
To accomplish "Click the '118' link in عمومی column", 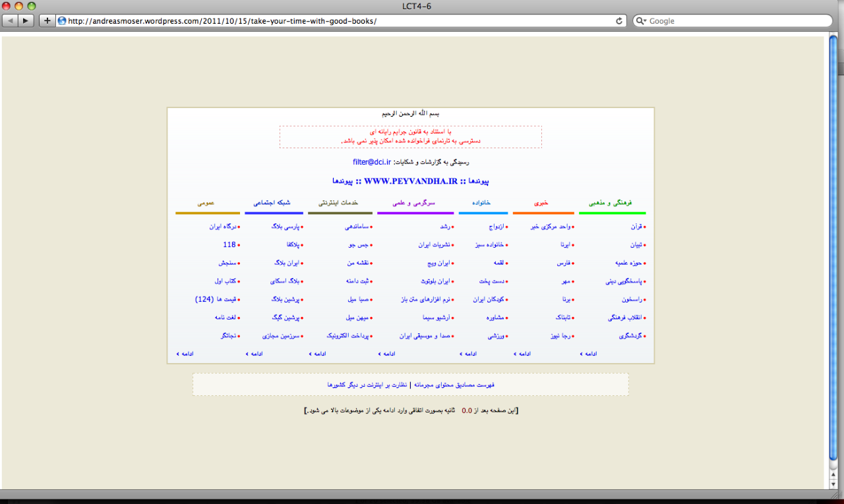I will pyautogui.click(x=229, y=244).
